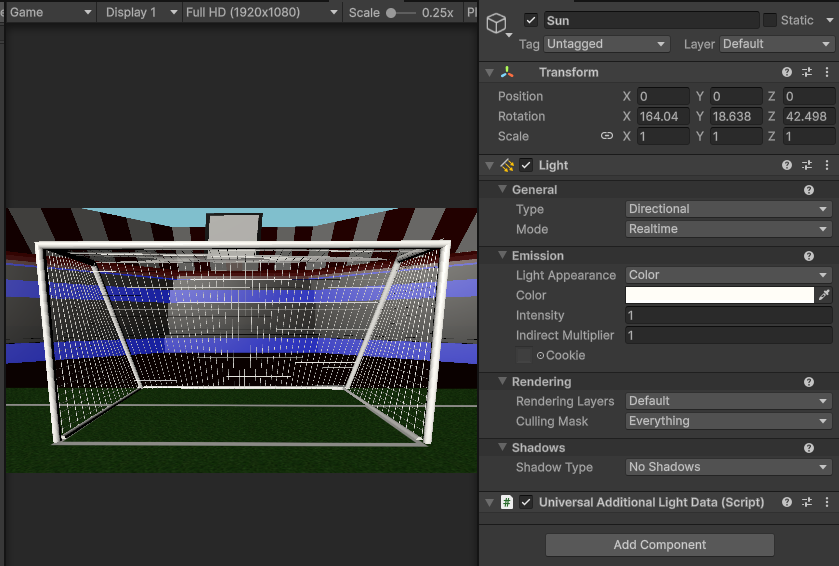
Task: Click the Rendering section help icon
Action: point(809,382)
